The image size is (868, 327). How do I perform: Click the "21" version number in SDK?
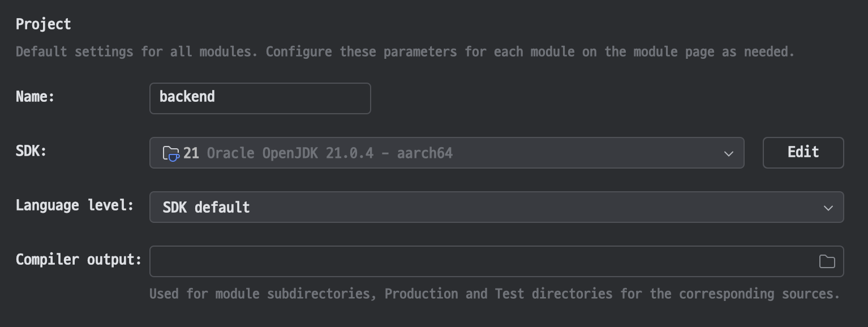point(191,153)
